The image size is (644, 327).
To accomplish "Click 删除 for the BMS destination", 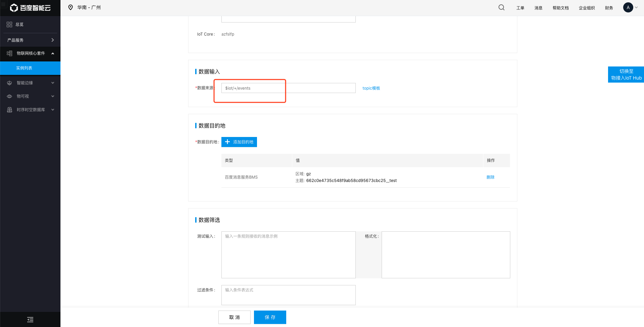I will 490,177.
